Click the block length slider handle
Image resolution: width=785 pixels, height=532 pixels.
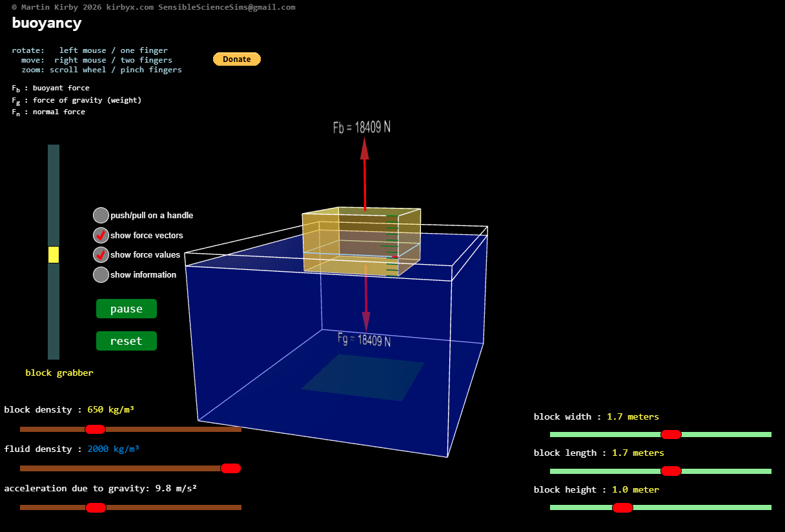coord(671,471)
